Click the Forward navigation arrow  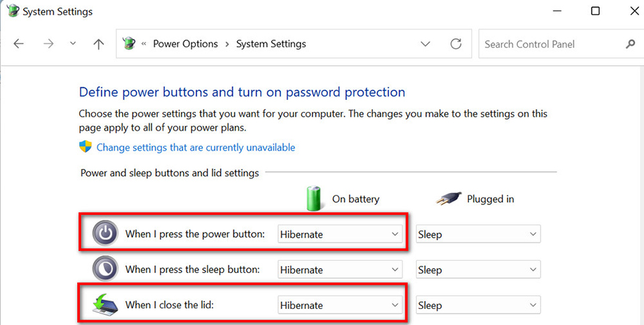point(48,44)
